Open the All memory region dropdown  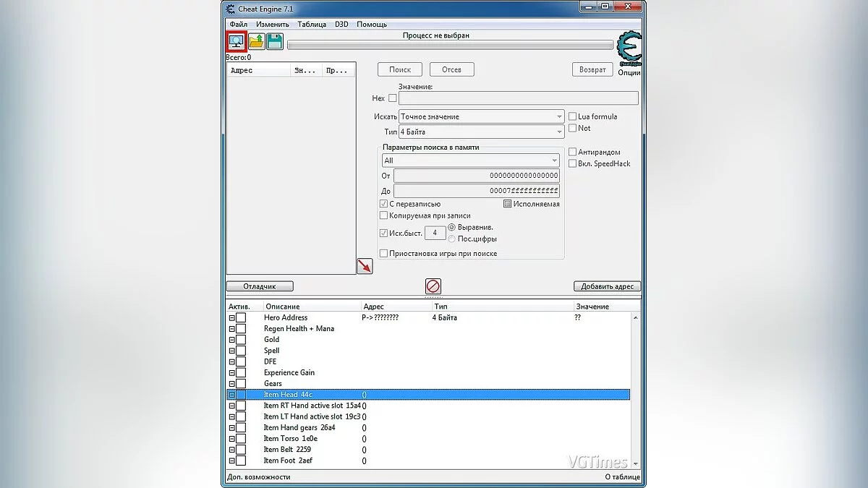[x=471, y=160]
